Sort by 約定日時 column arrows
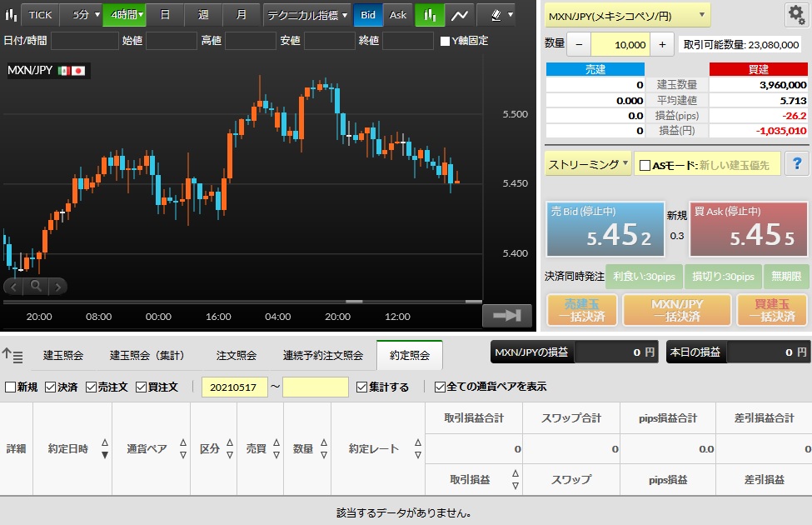 (x=105, y=449)
